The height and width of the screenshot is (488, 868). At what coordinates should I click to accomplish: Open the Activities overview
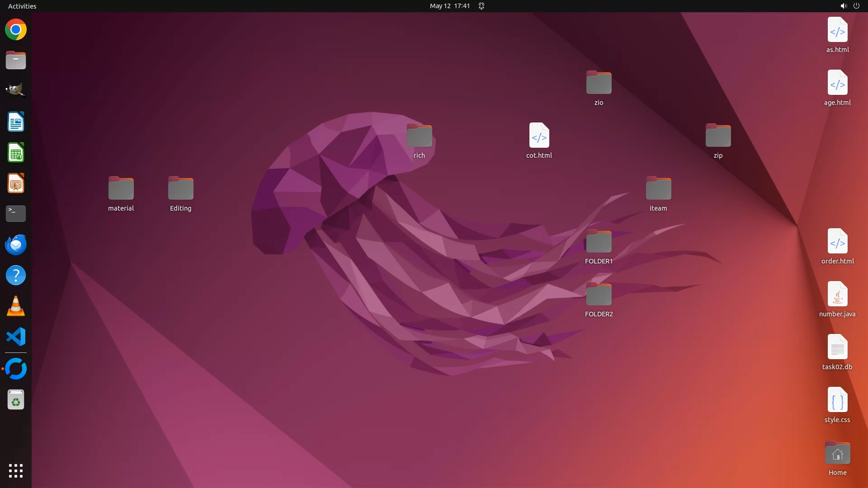click(x=22, y=6)
